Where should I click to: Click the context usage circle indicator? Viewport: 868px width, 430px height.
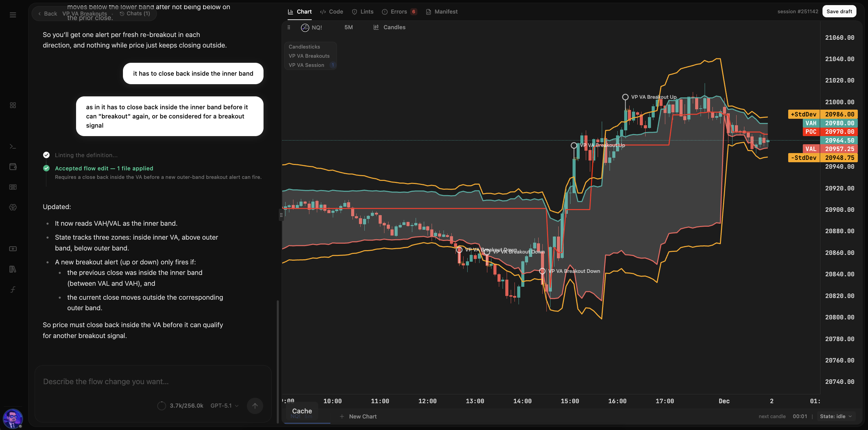[x=162, y=406]
